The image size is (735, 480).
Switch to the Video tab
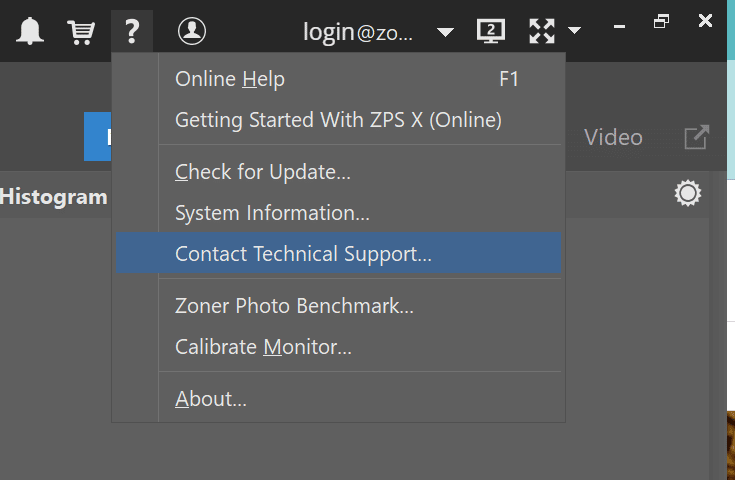pyautogui.click(x=613, y=137)
